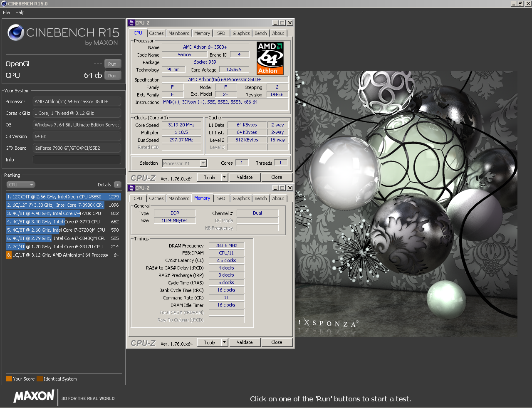This screenshot has height=408, width=532.
Task: Close the upper CPU-Z window via X
Action: point(290,23)
